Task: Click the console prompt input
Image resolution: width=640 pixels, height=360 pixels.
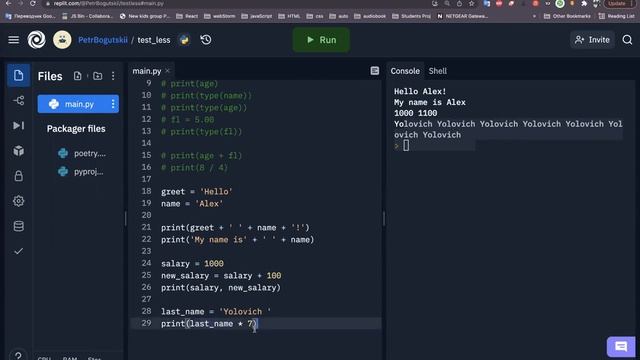Action: pyautogui.click(x=406, y=146)
